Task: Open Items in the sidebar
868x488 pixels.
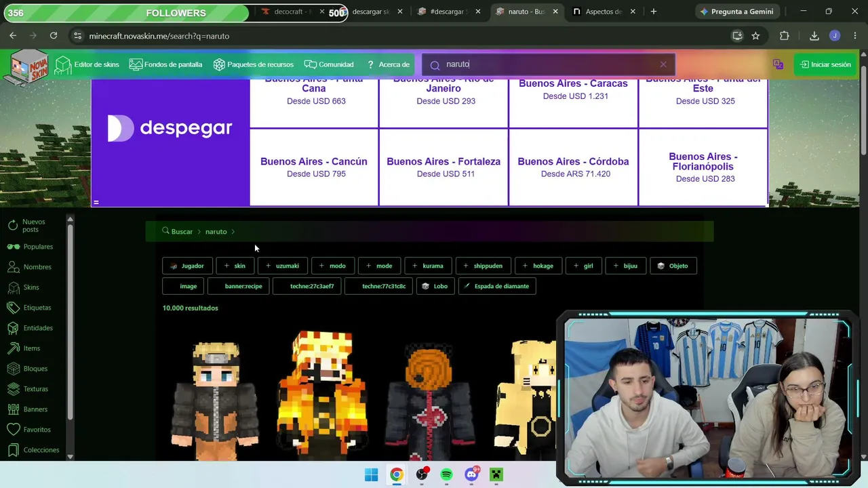Action: pos(24,348)
